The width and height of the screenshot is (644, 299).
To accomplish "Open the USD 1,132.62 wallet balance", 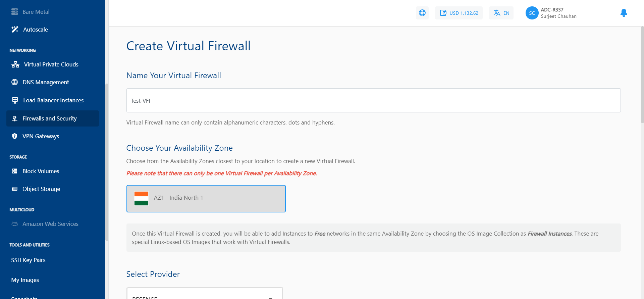I will click(x=459, y=13).
